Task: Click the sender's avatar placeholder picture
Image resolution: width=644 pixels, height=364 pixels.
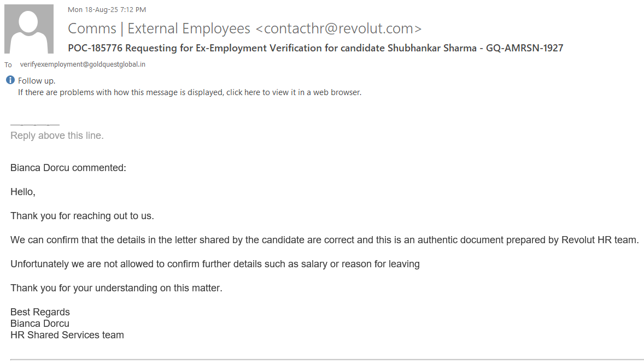Action: [x=29, y=29]
